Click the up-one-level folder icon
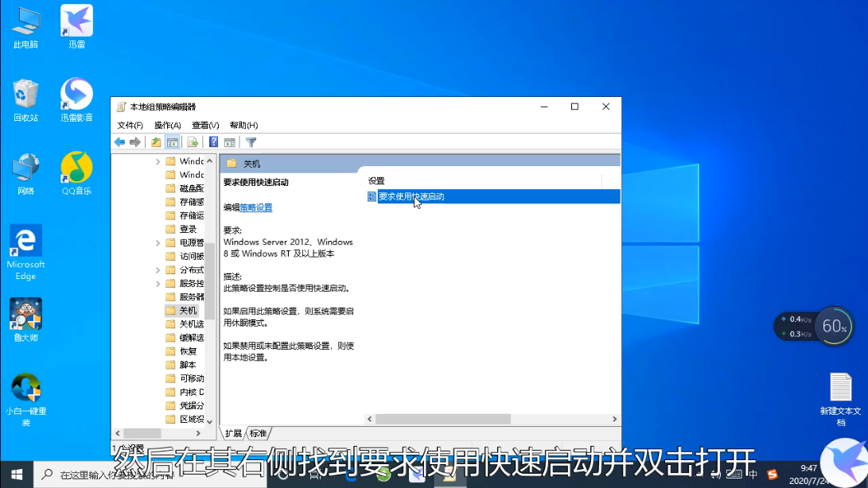868x488 pixels. [156, 141]
